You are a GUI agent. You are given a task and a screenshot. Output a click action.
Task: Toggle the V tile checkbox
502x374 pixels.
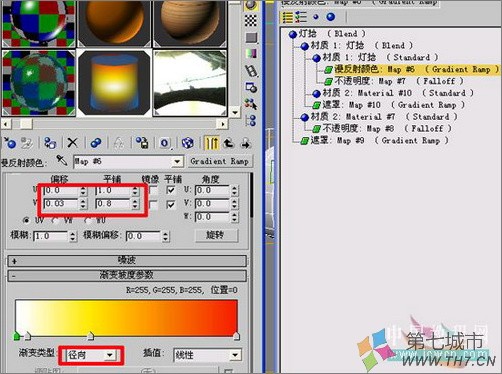[x=171, y=204]
